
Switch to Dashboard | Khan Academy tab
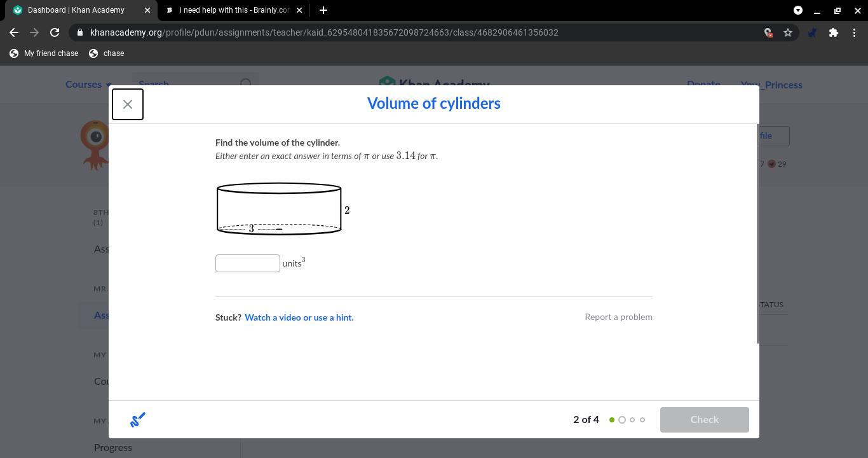click(x=78, y=10)
